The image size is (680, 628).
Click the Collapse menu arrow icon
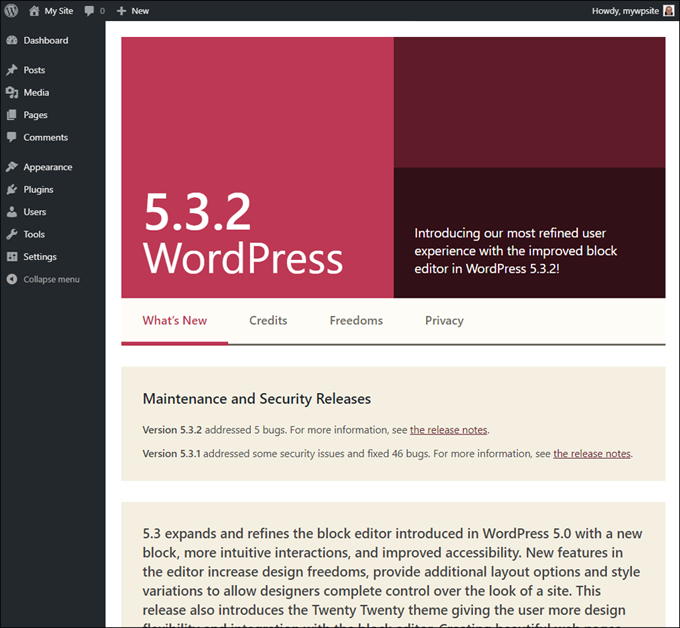tap(12, 279)
